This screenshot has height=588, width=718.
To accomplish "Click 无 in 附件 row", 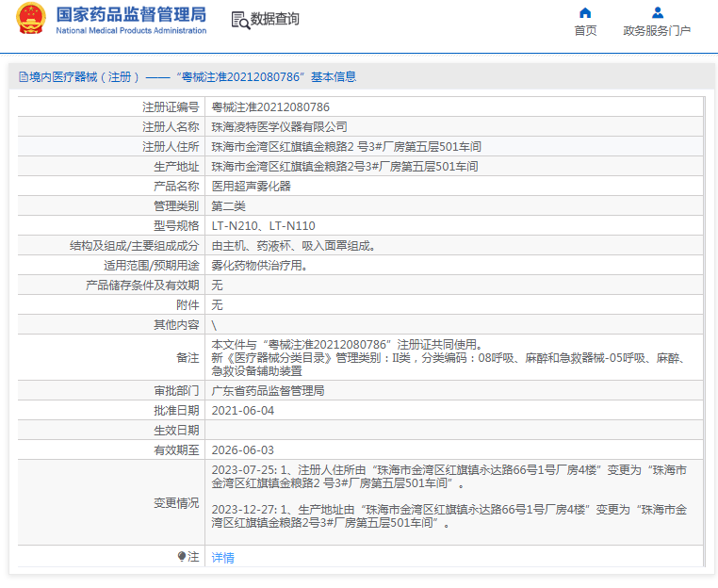I will 217,305.
